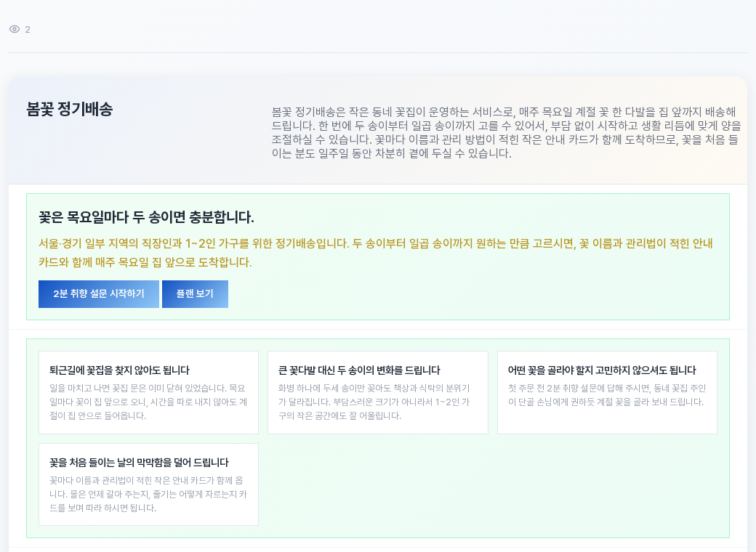Select the card 큰 꽃다발 대신 두 송이의 변화를 드립니다
Screen dimensions: 756x552
[378, 392]
